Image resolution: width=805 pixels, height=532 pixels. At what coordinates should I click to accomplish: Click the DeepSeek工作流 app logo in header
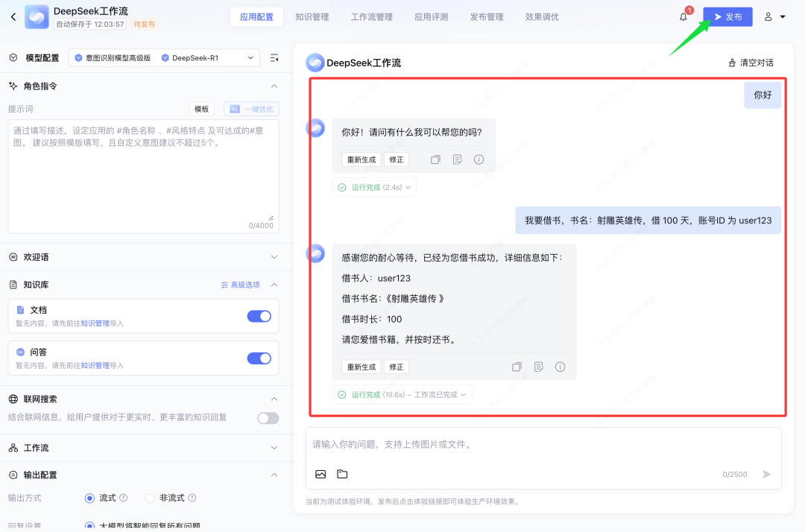37,17
